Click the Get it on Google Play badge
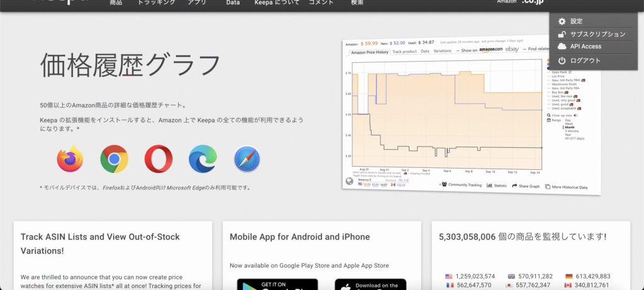 pos(277,284)
